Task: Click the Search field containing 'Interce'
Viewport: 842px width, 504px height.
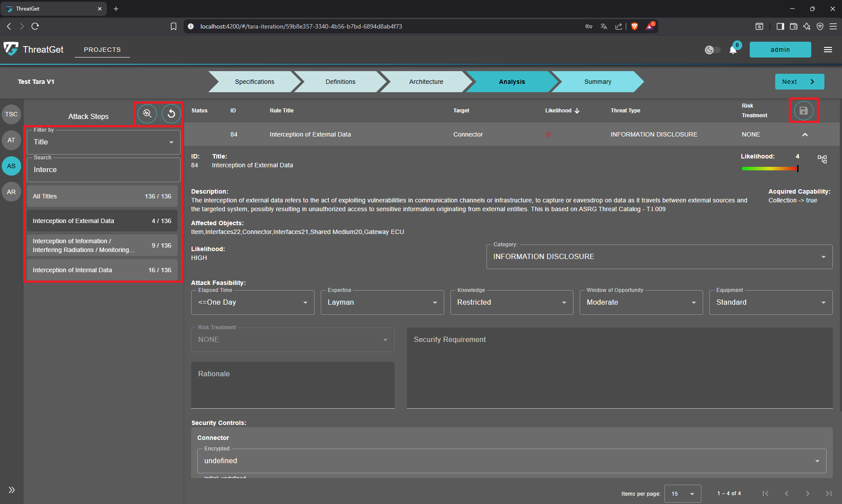Action: pyautogui.click(x=103, y=169)
